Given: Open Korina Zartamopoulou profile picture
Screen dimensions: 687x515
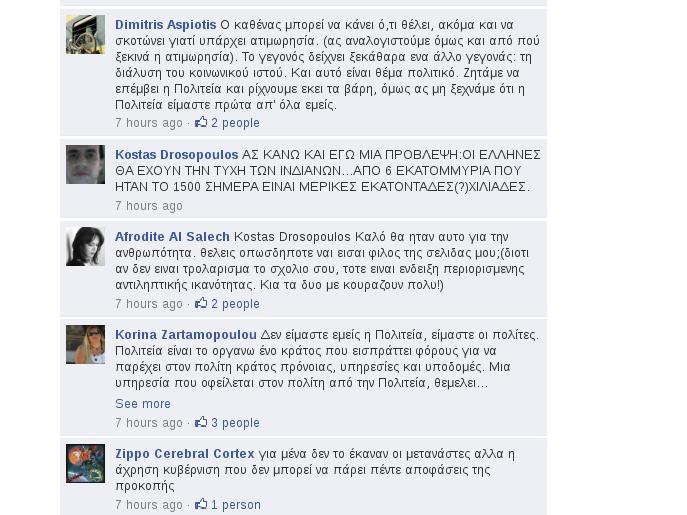Looking at the screenshot, I should (85, 345).
